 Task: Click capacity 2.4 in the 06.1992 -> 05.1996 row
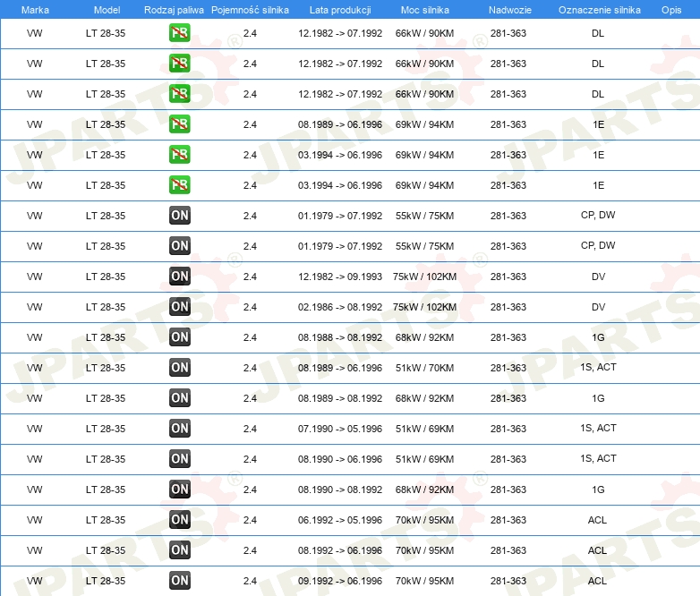click(250, 520)
